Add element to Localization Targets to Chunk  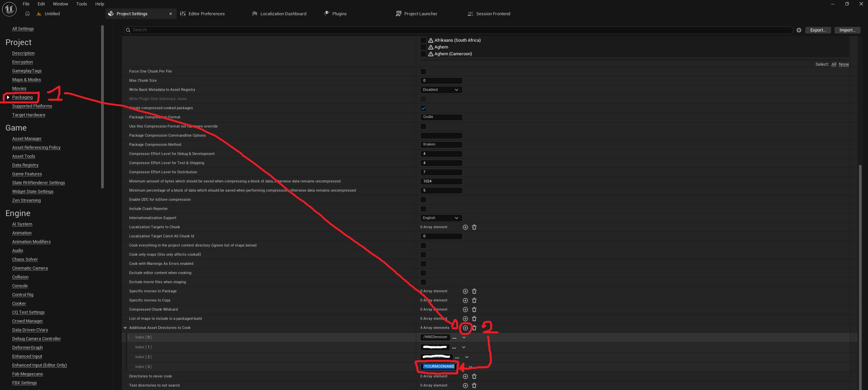(465, 227)
